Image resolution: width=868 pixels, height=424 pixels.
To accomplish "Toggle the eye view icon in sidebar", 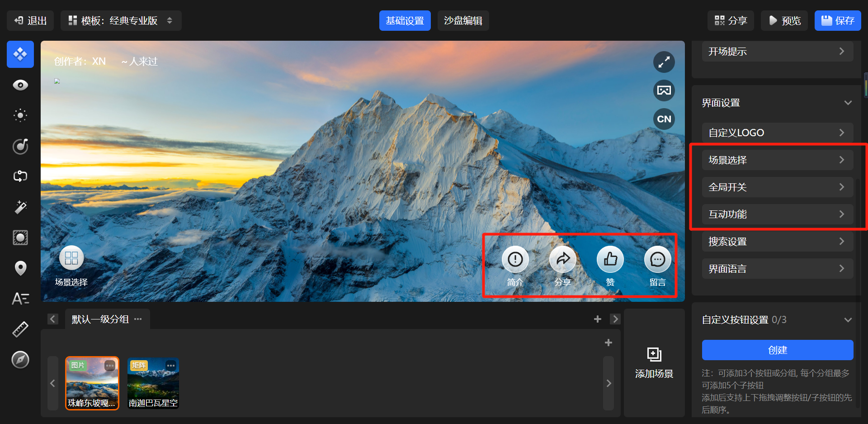I will click(20, 85).
